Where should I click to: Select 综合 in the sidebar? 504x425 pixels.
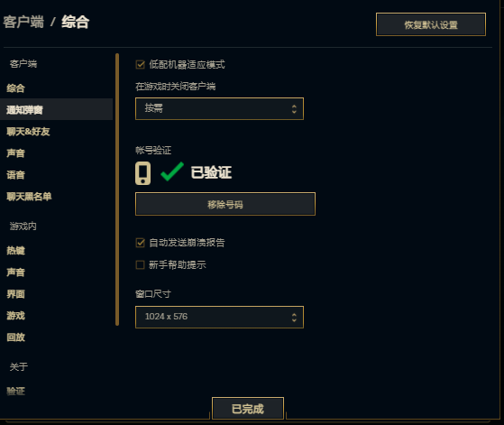pyautogui.click(x=15, y=88)
